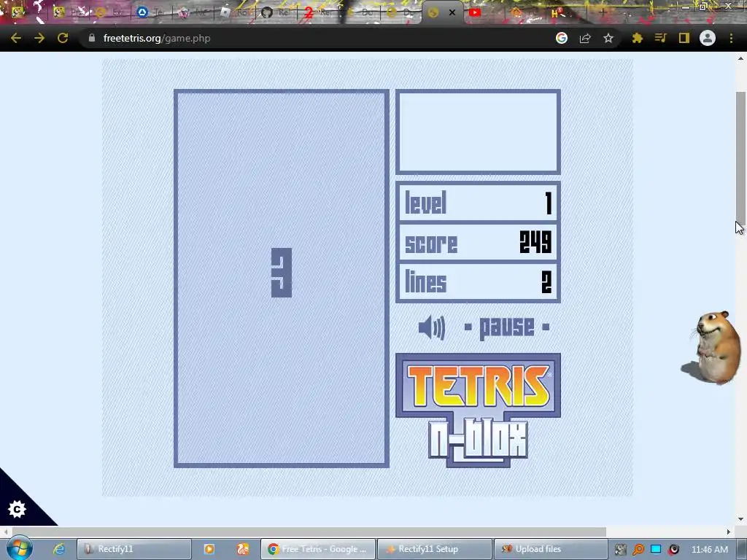Click the settings gear in corner
The width and height of the screenshot is (747, 560).
pyautogui.click(x=18, y=510)
